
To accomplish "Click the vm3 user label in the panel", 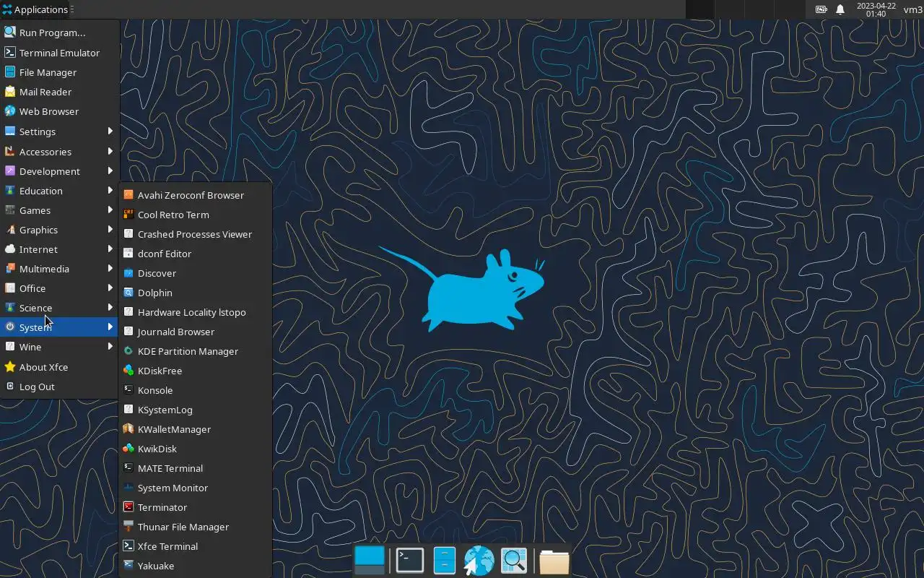I will [913, 9].
